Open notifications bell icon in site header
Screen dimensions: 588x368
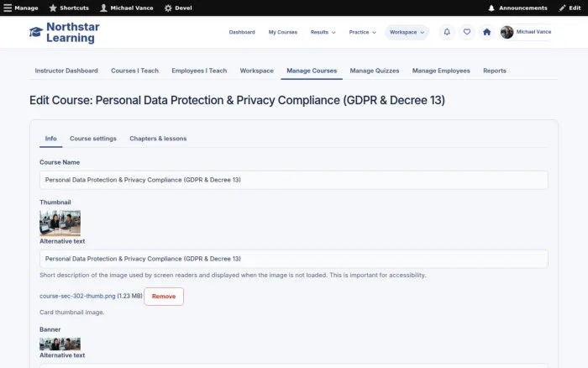point(447,32)
